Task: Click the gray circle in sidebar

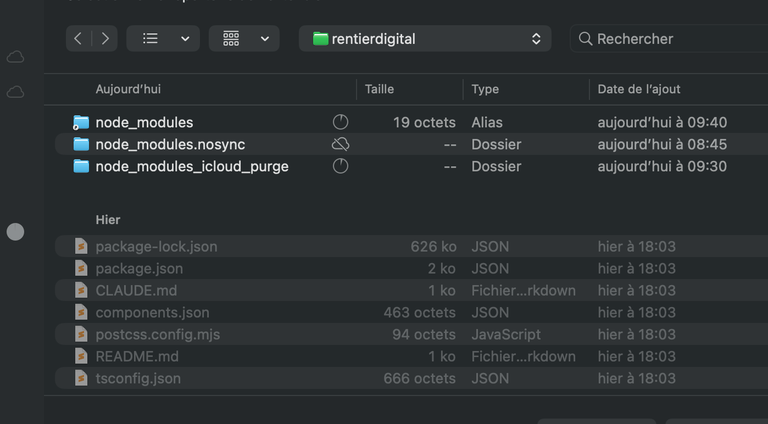Action: (x=15, y=232)
